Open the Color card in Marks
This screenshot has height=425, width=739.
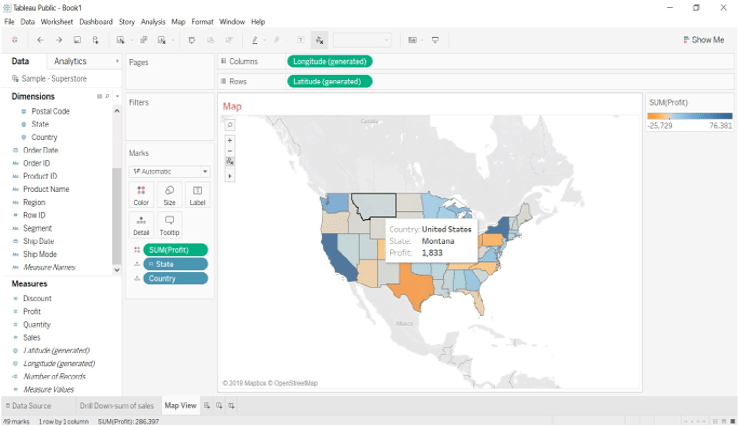click(141, 194)
